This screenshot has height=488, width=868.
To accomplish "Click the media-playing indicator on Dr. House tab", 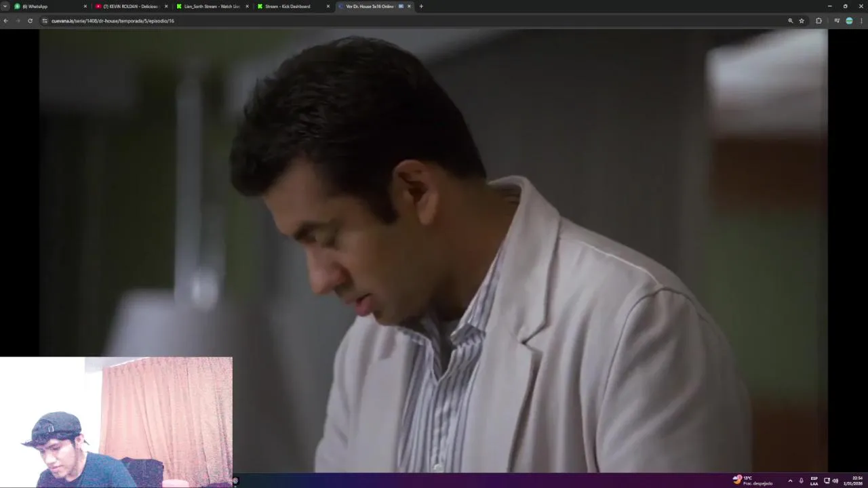I will 401,6.
